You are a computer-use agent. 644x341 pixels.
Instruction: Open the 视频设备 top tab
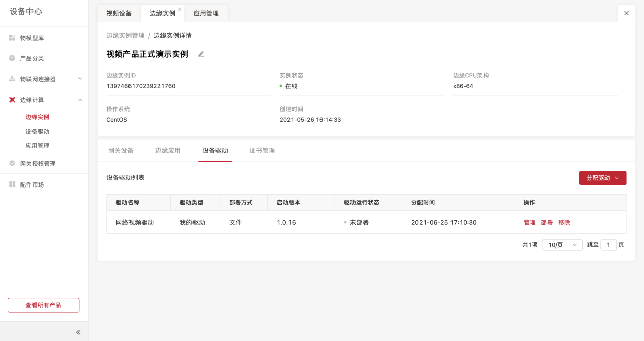119,14
